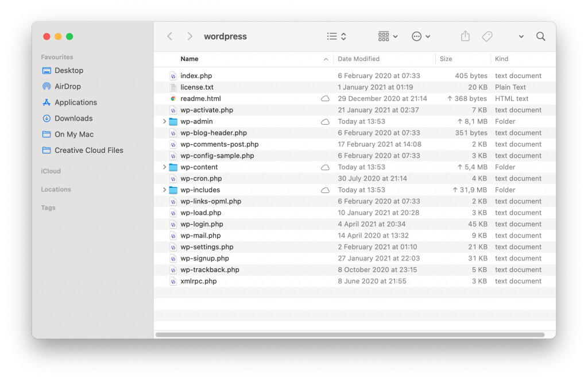Viewport: 588px width, 381px height.
Task: Click the horizontal scrollbar at window bottom
Action: point(350,335)
